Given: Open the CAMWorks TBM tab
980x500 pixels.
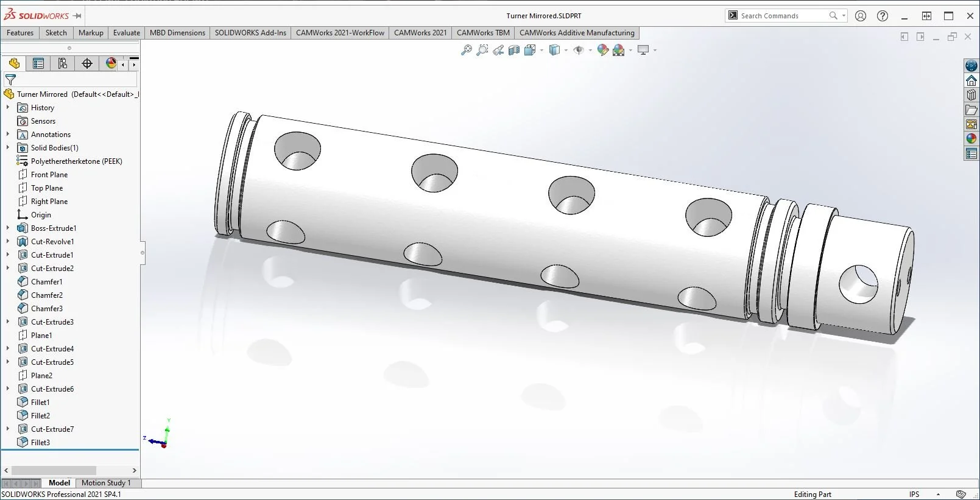Looking at the screenshot, I should pos(483,33).
